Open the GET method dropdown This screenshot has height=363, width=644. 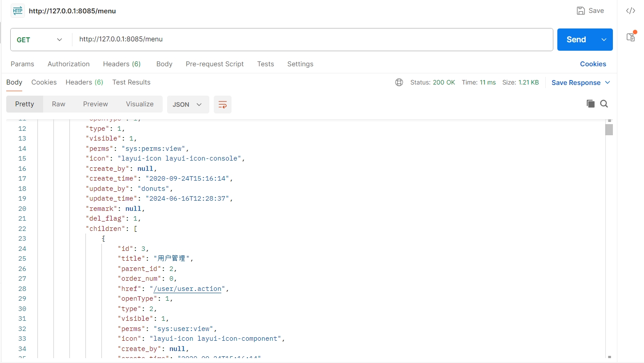[x=39, y=40]
